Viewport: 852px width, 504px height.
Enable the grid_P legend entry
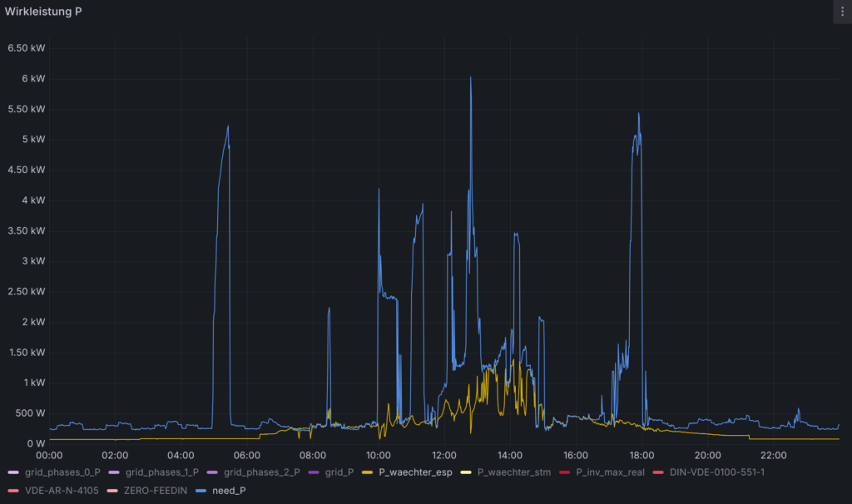pos(339,472)
